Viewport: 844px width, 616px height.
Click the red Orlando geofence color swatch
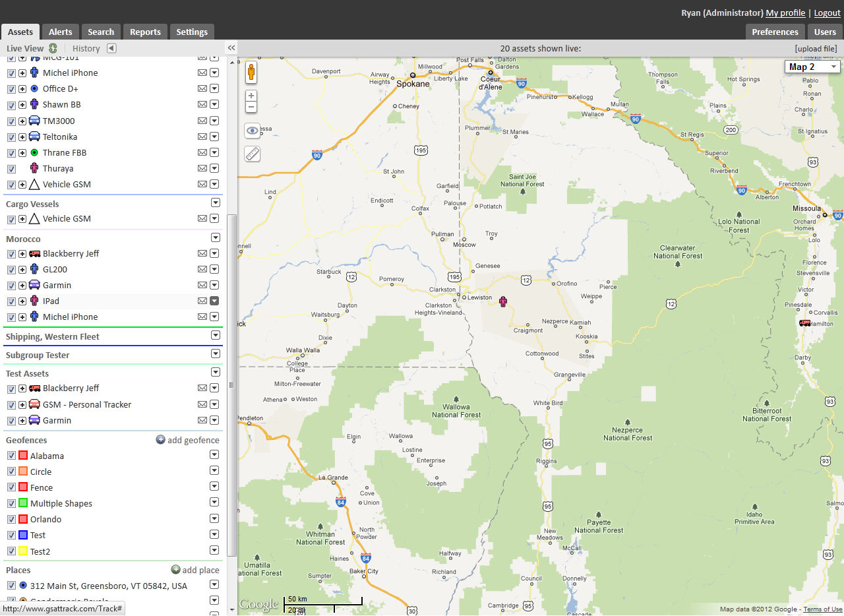point(23,519)
